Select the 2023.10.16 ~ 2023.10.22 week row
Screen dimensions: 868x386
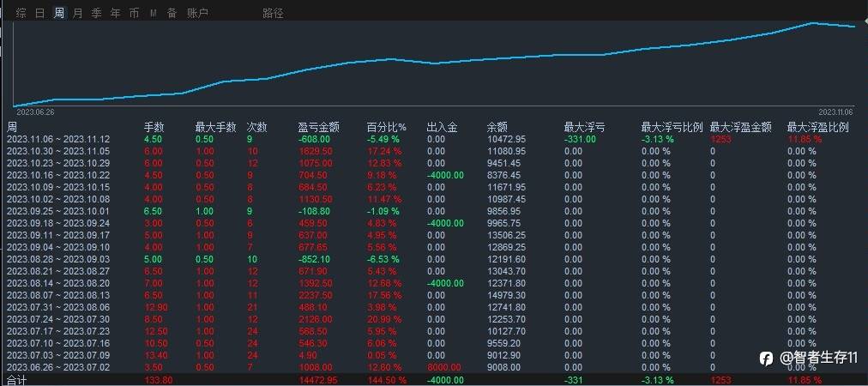(x=434, y=175)
